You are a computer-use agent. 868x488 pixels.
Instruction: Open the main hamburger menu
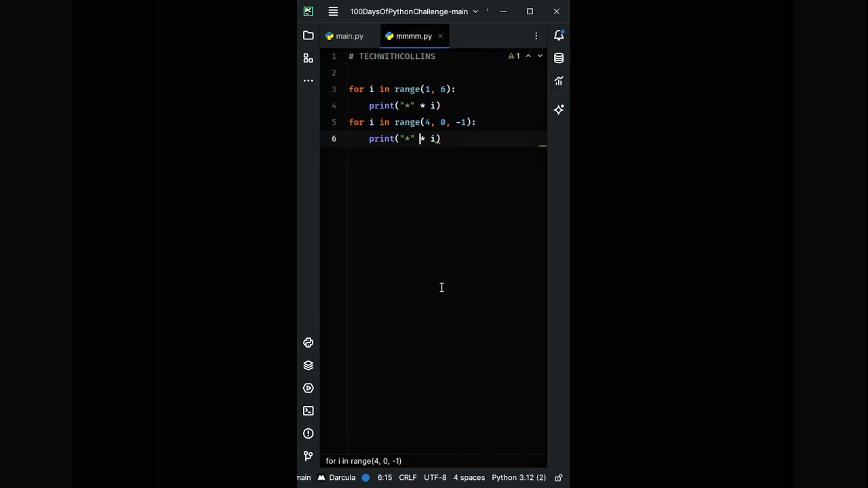333,12
